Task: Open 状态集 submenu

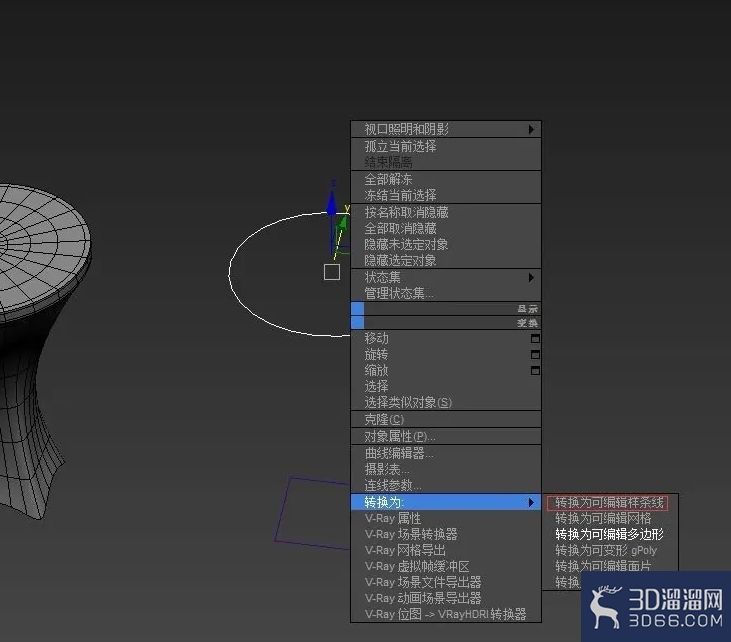Action: pyautogui.click(x=446, y=277)
